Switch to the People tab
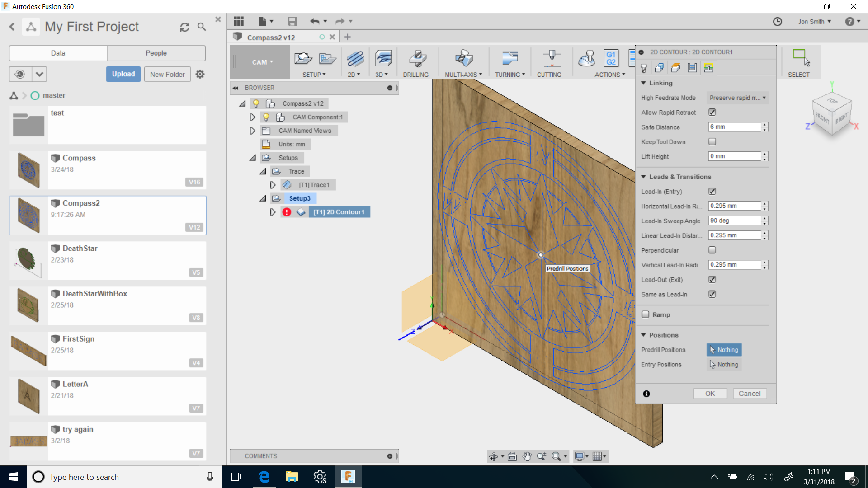This screenshot has height=488, width=868. click(x=156, y=53)
